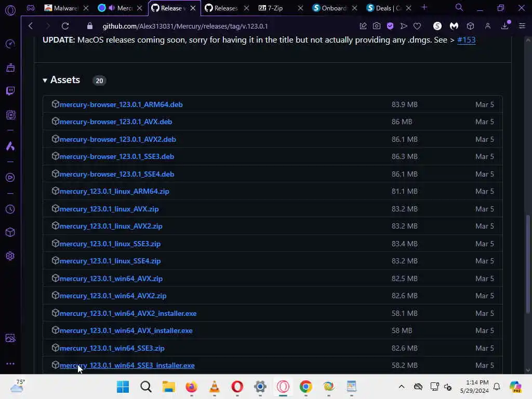
Task: Close the 7-Zip tab
Action: tap(300, 8)
